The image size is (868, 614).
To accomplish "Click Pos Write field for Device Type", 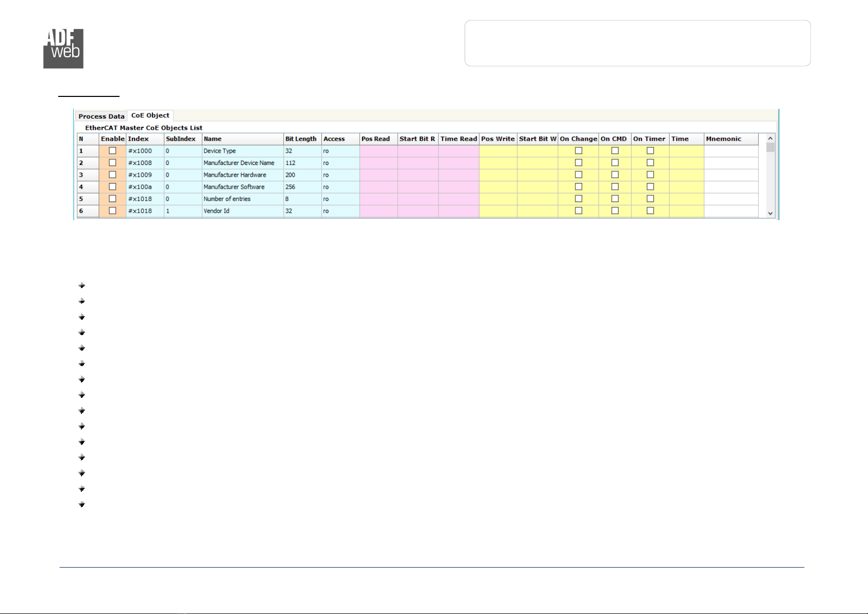I will (x=498, y=151).
